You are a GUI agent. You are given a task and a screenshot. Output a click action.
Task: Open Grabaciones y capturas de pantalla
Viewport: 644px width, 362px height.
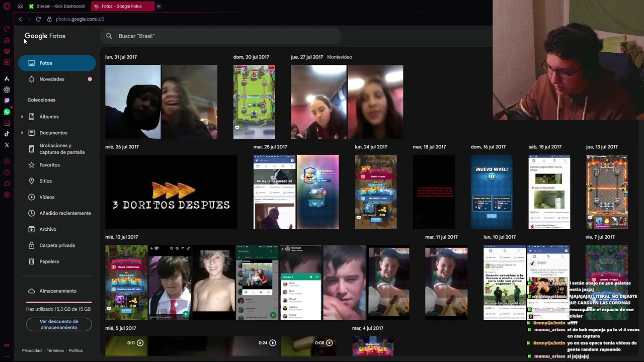[57, 149]
